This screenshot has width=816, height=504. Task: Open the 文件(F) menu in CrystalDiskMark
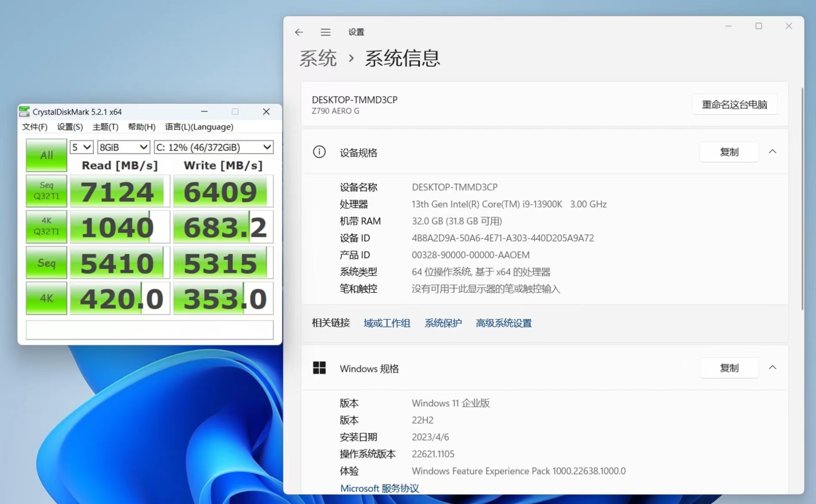(x=35, y=127)
